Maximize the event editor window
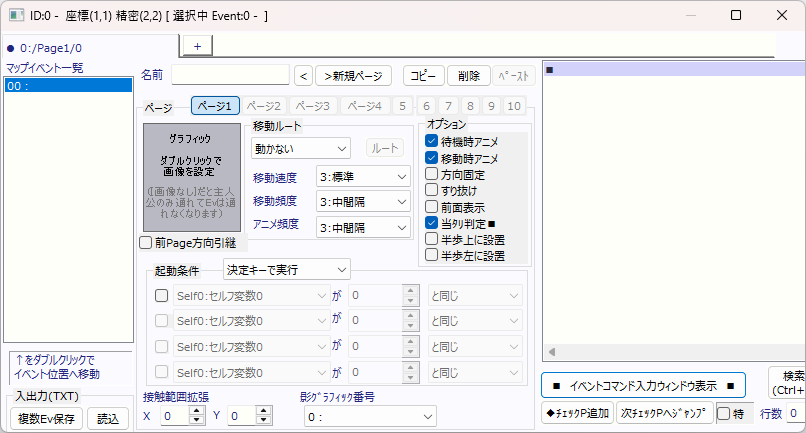The image size is (806, 433). point(736,15)
